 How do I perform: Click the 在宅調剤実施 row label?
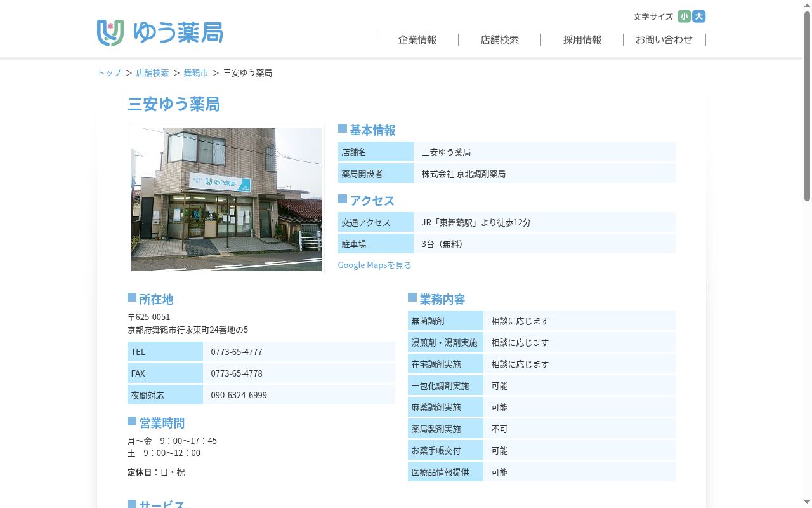(x=445, y=364)
